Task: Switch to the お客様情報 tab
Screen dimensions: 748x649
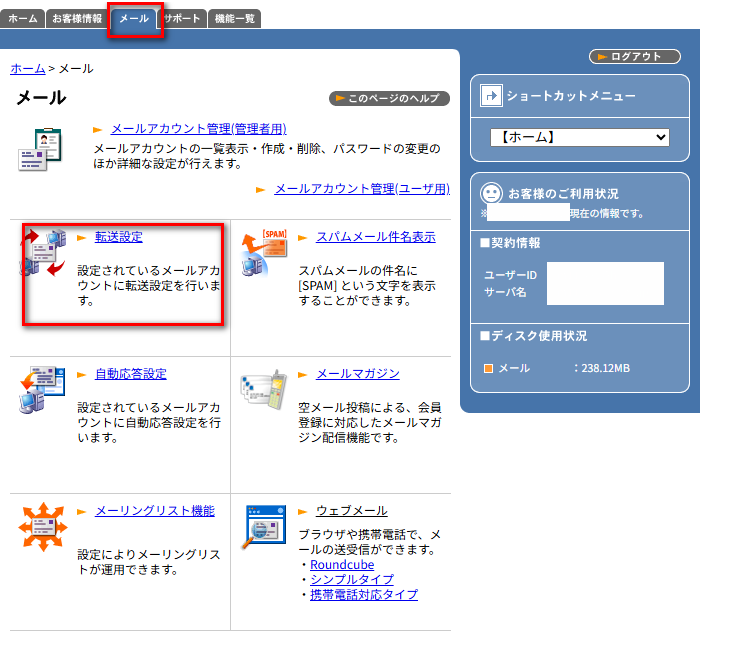Action: click(x=77, y=18)
